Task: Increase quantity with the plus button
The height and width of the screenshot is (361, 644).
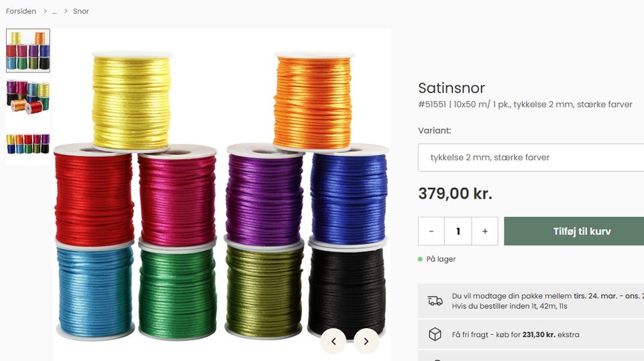Action: pos(485,231)
